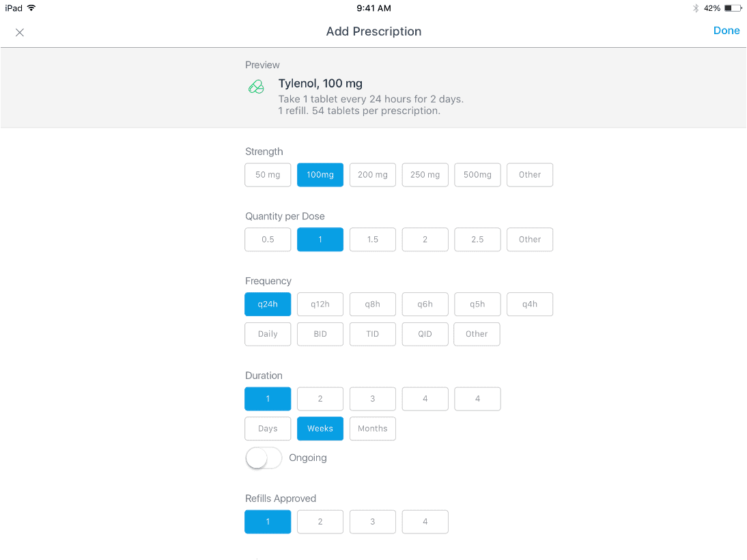The width and height of the screenshot is (747, 560).
Task: Close the Add Prescription dialog with X
Action: pos(20,32)
